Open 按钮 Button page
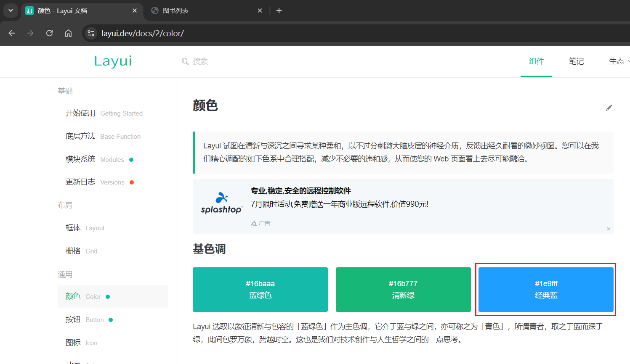 [x=113, y=319]
